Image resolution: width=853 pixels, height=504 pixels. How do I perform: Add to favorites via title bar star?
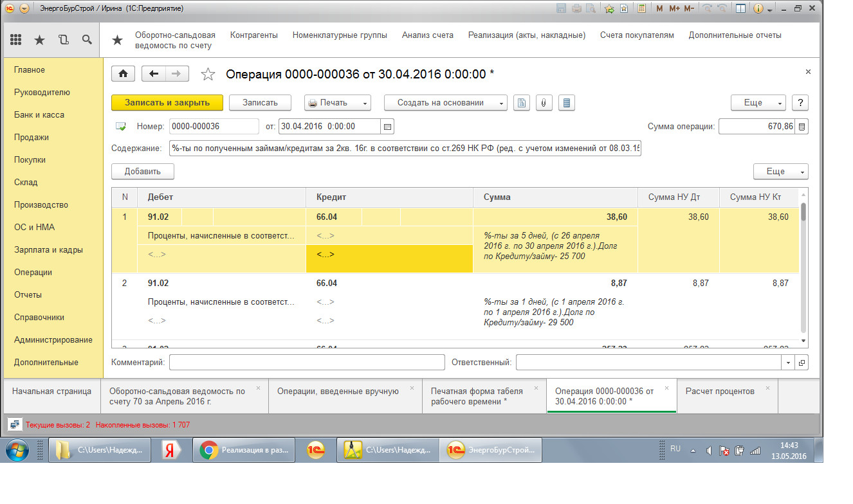[609, 8]
